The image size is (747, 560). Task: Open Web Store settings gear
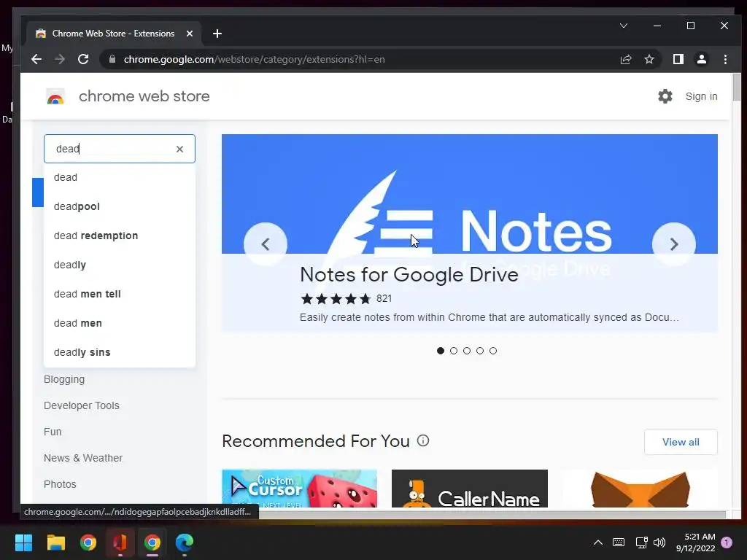(665, 96)
